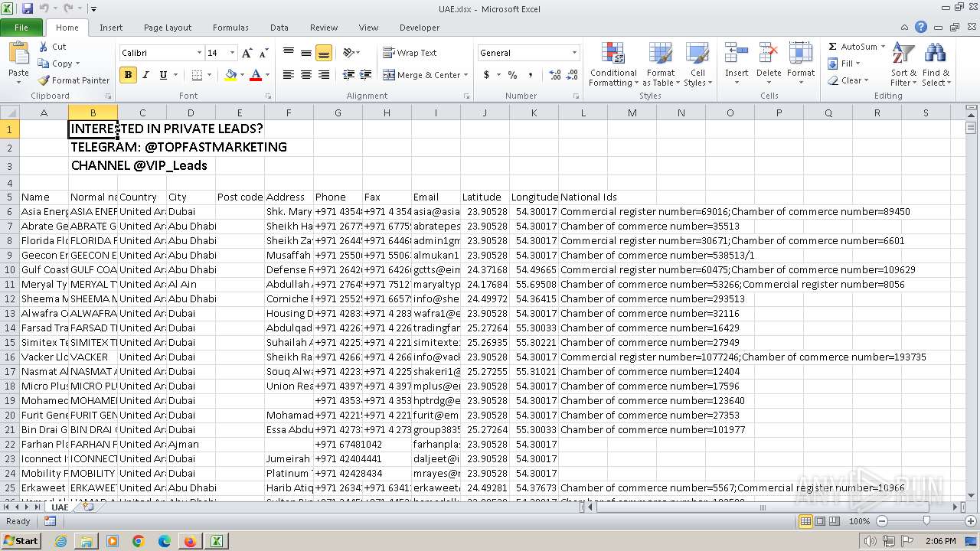Viewport: 980px width, 551px height.
Task: Select the UAE sheet tab
Action: 60,507
